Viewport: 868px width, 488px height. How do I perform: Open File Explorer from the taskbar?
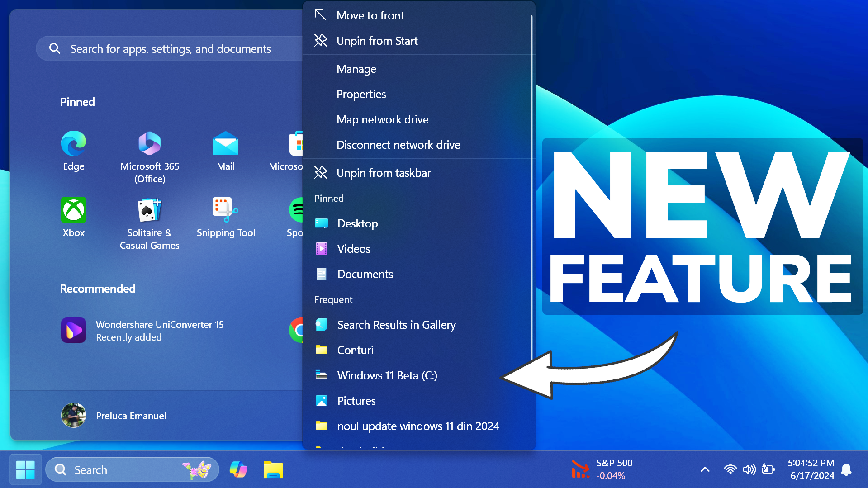coord(273,469)
